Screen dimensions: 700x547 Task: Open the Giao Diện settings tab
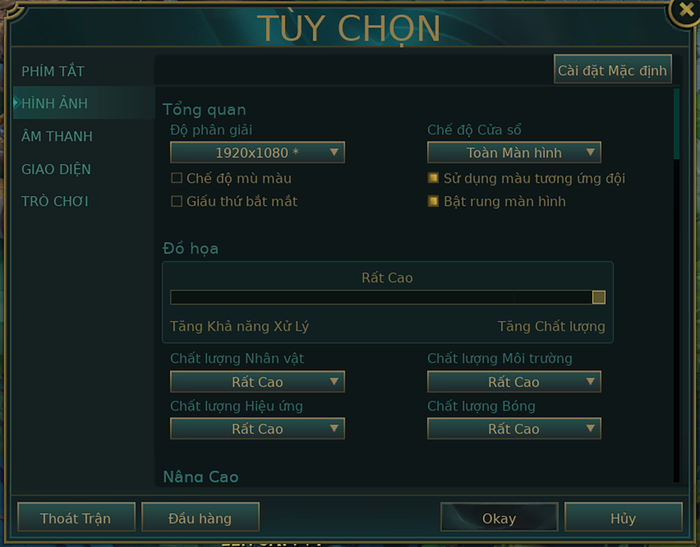[x=56, y=169]
